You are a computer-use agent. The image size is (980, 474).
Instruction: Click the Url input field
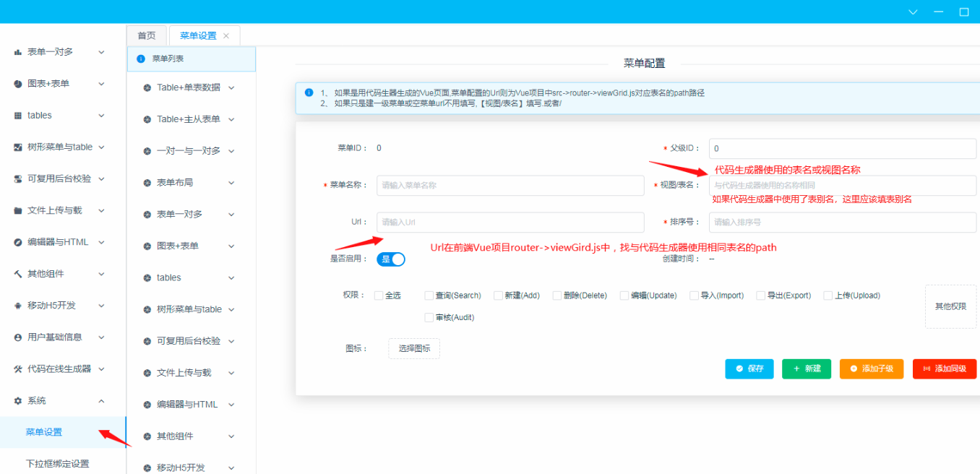click(510, 222)
